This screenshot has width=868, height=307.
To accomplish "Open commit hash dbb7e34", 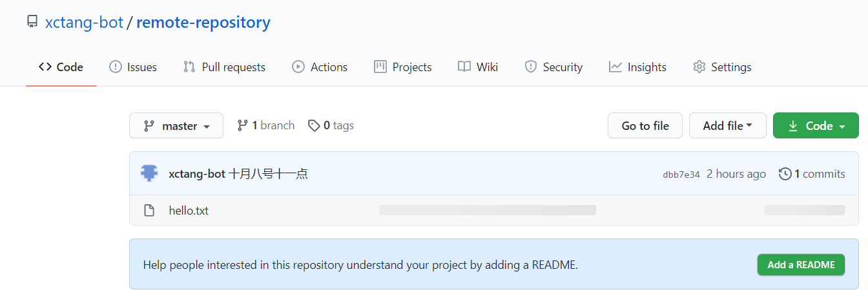I will pyautogui.click(x=681, y=175).
